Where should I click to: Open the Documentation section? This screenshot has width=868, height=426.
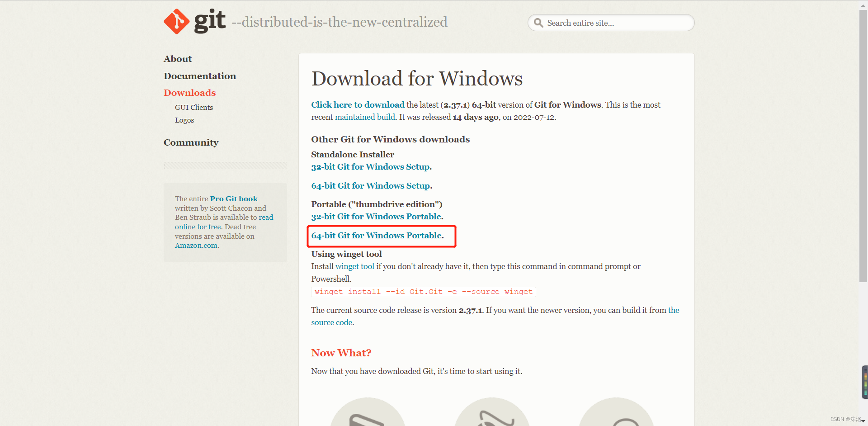click(200, 76)
